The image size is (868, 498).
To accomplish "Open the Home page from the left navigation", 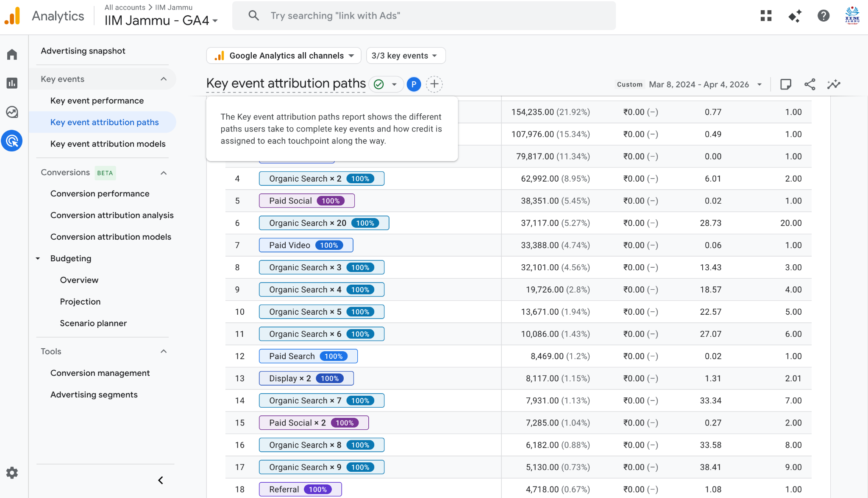I will point(11,54).
